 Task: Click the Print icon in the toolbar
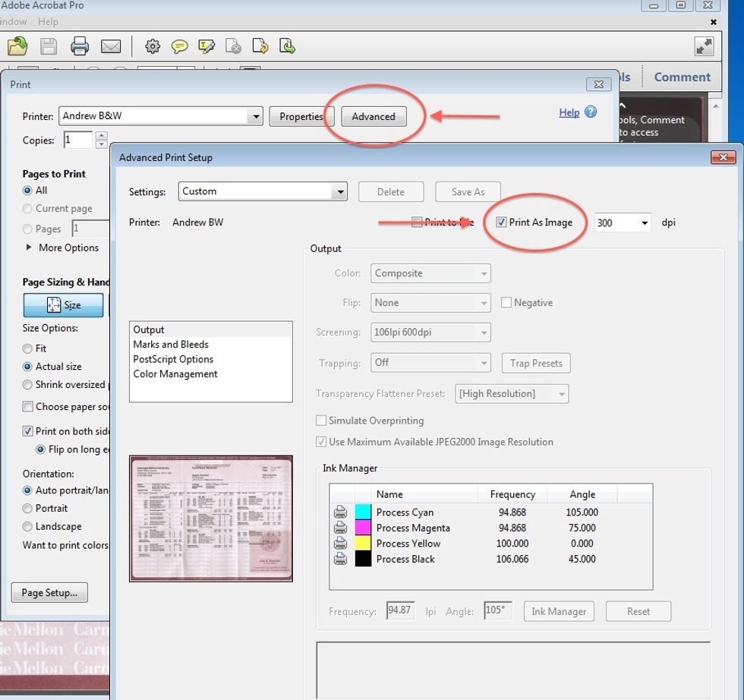click(x=78, y=46)
